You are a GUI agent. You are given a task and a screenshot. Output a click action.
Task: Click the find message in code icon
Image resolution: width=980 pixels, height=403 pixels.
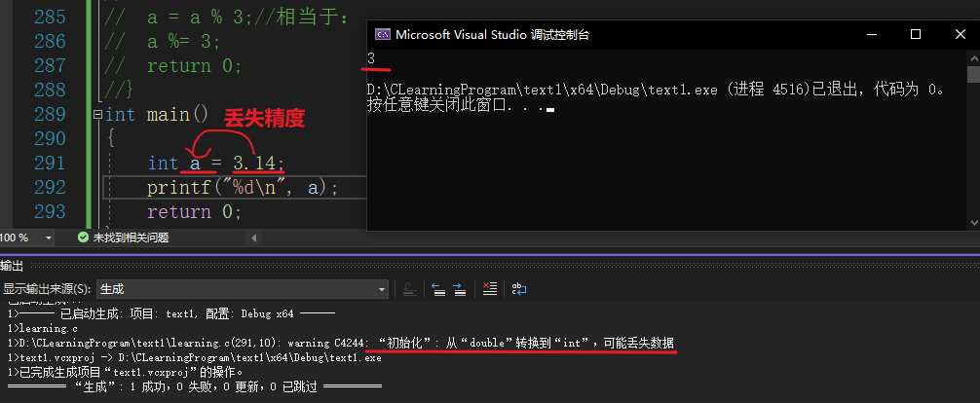click(x=409, y=289)
